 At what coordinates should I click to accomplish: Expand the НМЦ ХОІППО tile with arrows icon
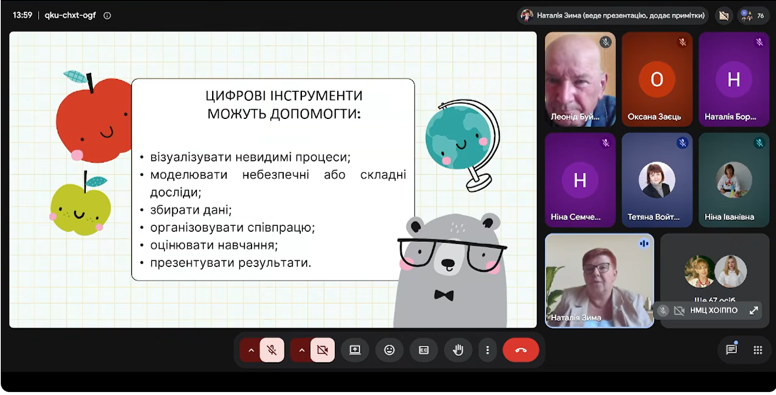(754, 310)
